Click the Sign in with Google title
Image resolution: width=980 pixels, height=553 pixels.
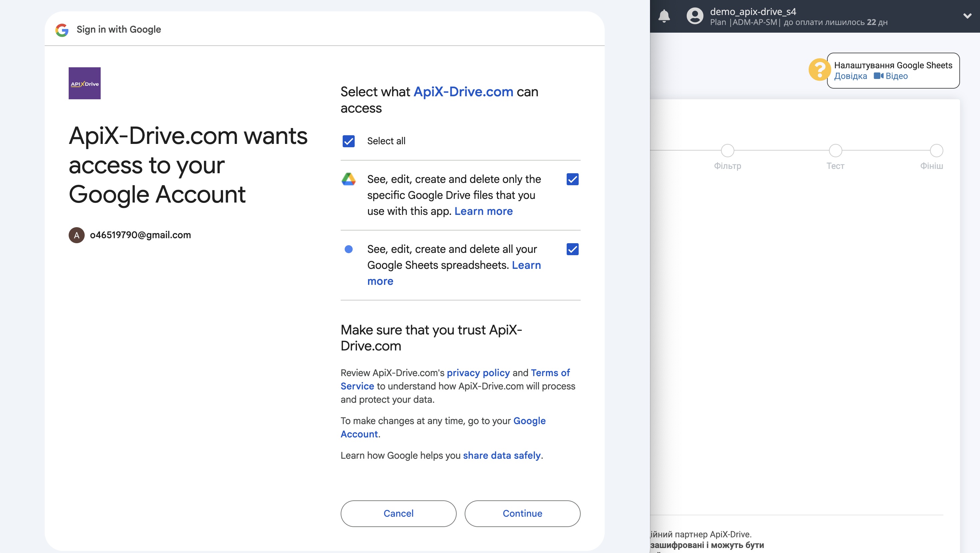click(119, 29)
